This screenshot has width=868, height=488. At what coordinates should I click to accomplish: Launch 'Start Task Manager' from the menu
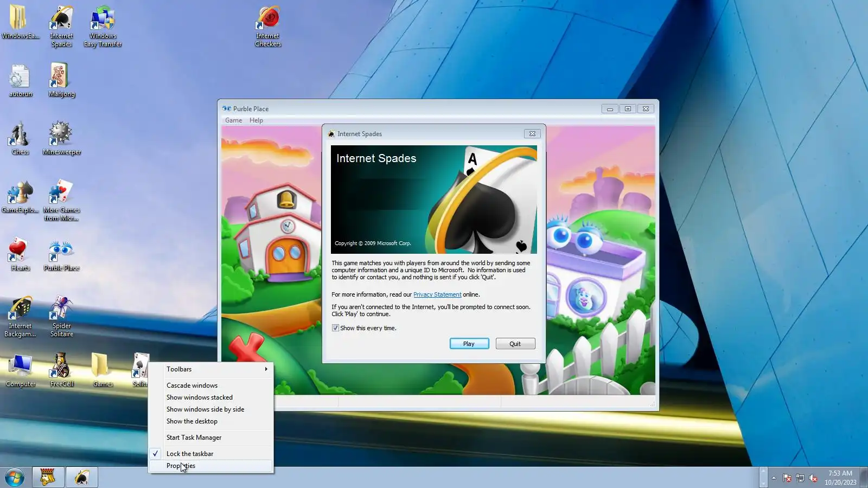pos(211,438)
